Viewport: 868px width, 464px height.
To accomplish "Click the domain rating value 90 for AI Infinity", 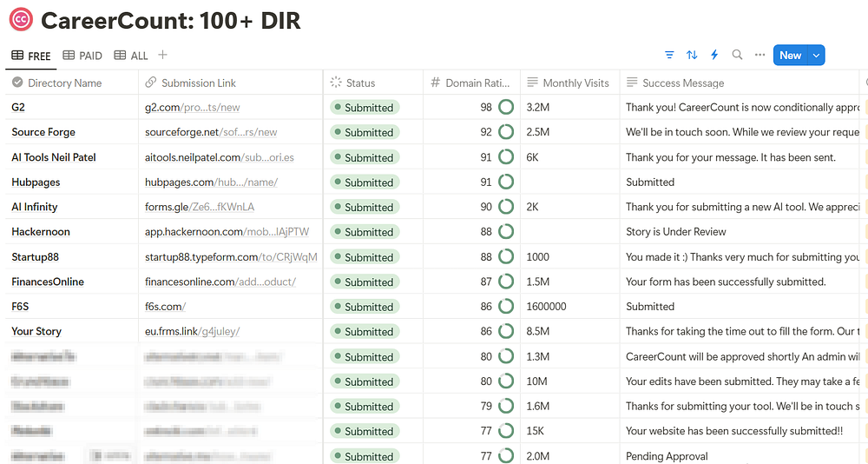I will [x=486, y=207].
